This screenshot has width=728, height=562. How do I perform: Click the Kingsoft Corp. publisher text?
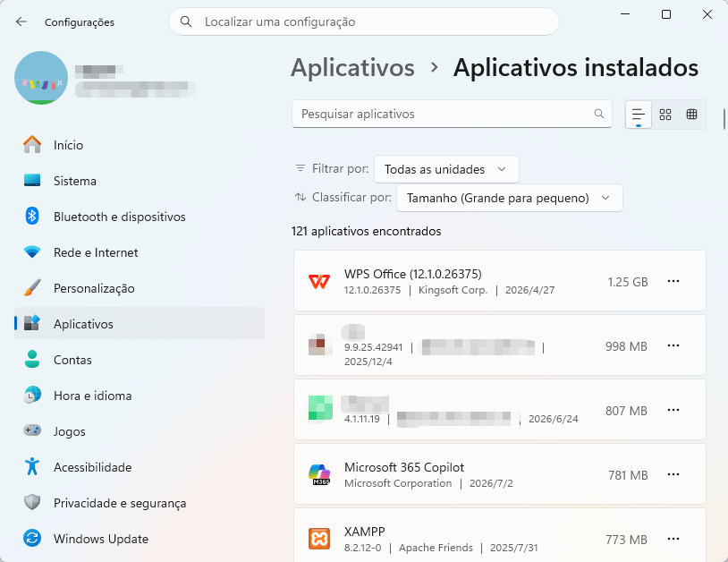tap(453, 290)
